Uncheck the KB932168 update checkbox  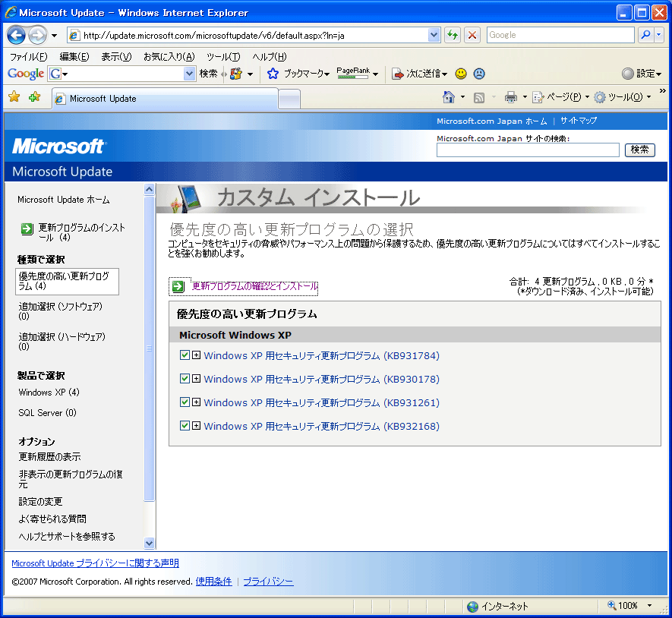coord(185,426)
